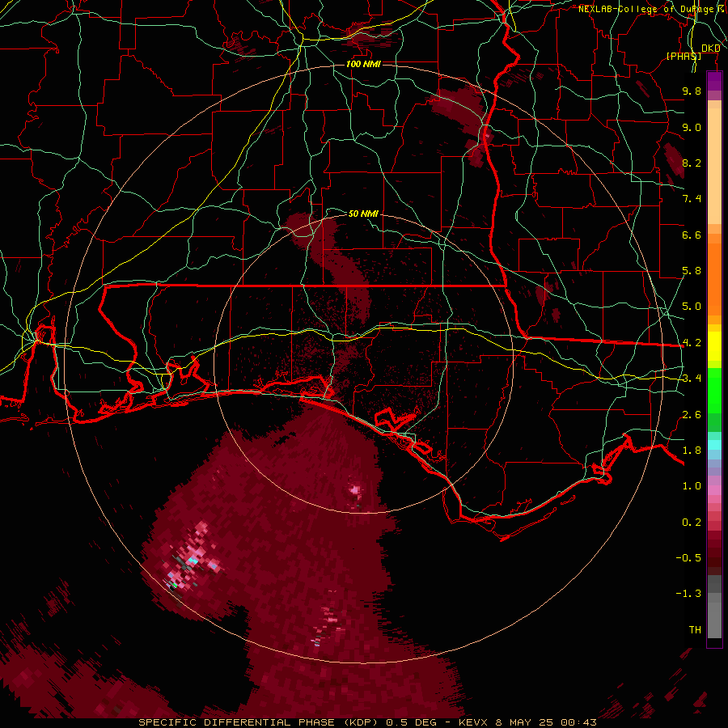This screenshot has height=728, width=728.
Task: Click the 4.2 value on the color scale
Action: (692, 343)
